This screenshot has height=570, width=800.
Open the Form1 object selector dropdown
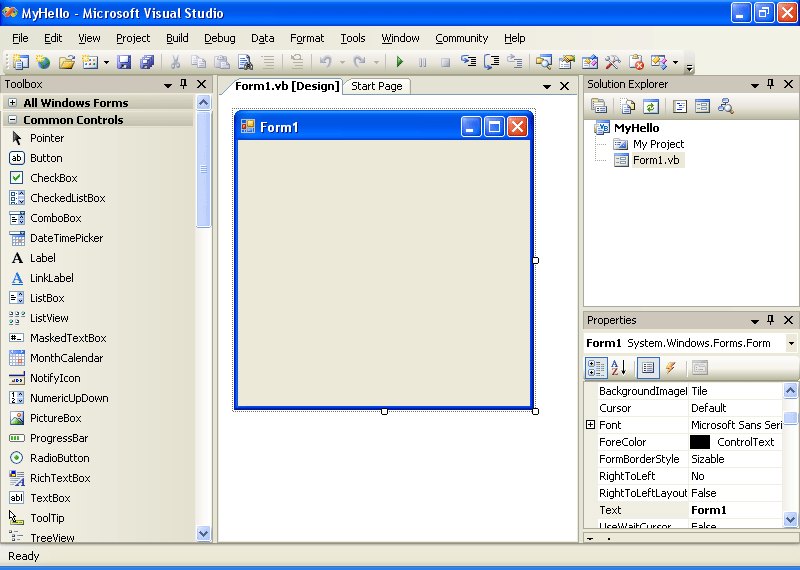click(791, 343)
